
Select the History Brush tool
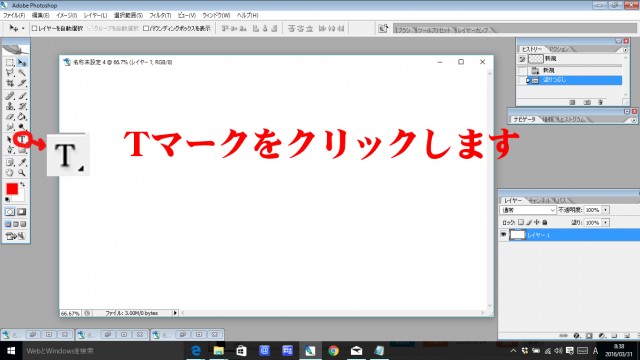coord(22,106)
